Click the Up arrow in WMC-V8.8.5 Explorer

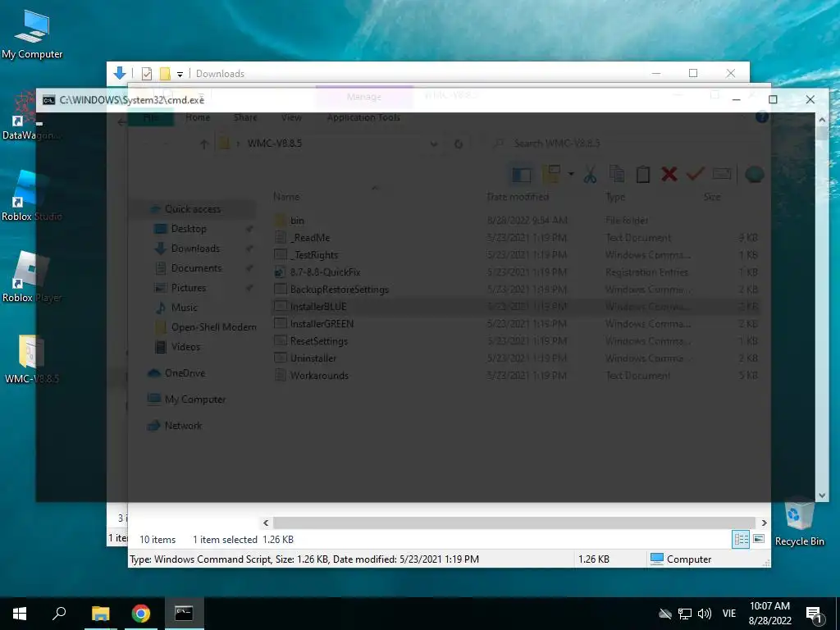point(204,144)
